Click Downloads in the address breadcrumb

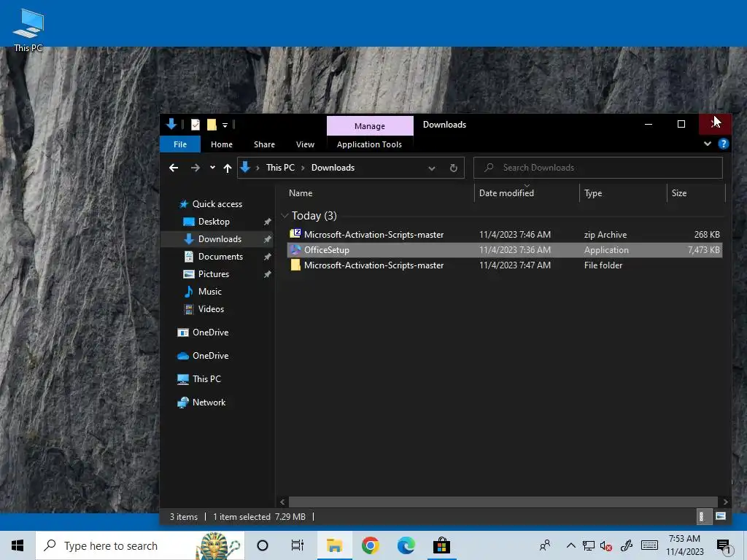tap(333, 168)
